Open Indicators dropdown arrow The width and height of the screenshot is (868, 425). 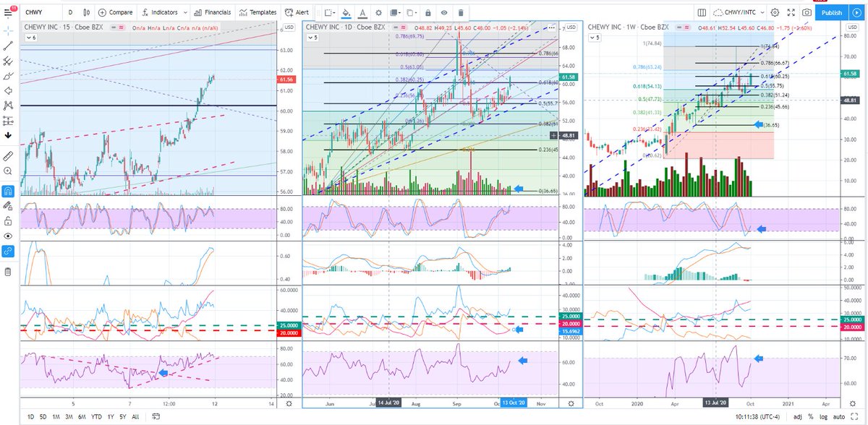click(187, 12)
